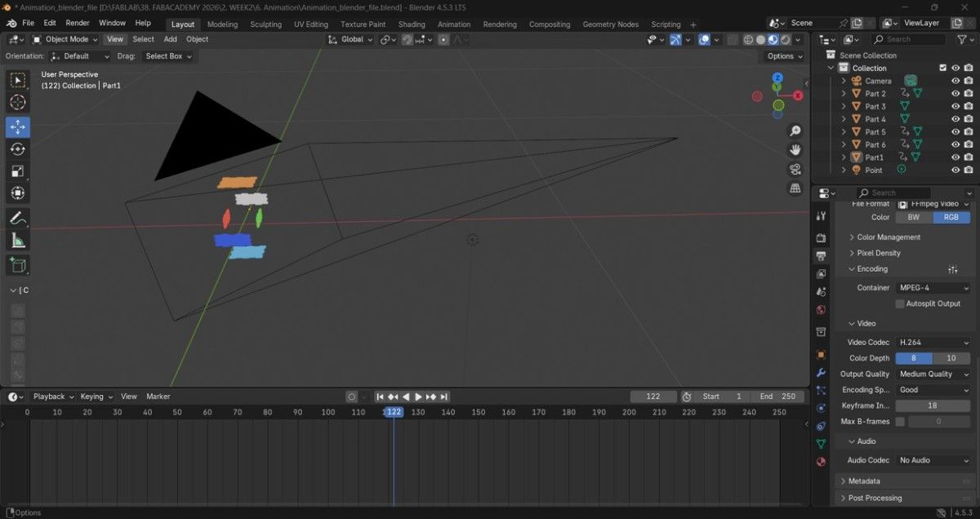The height and width of the screenshot is (519, 980).
Task: Click the End frame field
Action: [x=776, y=397]
